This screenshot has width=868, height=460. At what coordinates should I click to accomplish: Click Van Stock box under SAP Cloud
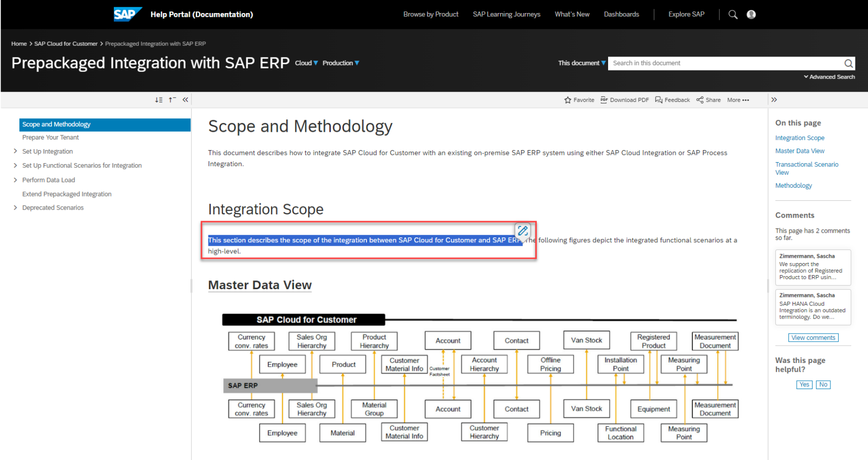[x=586, y=340]
